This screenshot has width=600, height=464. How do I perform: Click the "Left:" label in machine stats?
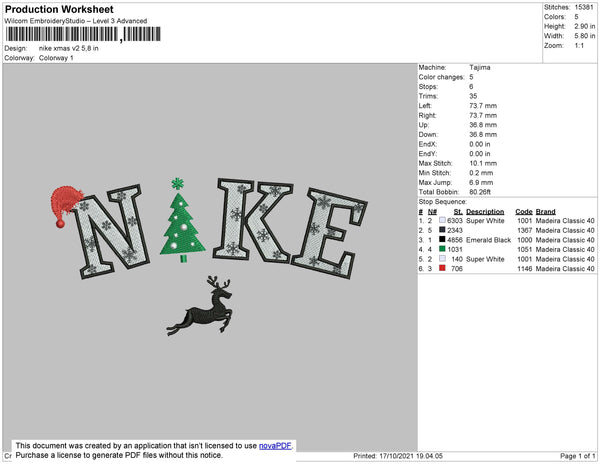[x=425, y=106]
